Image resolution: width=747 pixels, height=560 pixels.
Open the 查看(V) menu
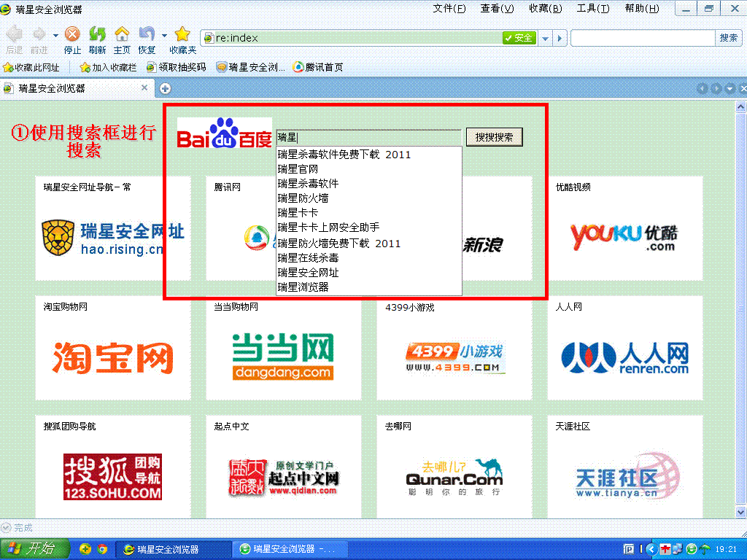click(x=497, y=9)
